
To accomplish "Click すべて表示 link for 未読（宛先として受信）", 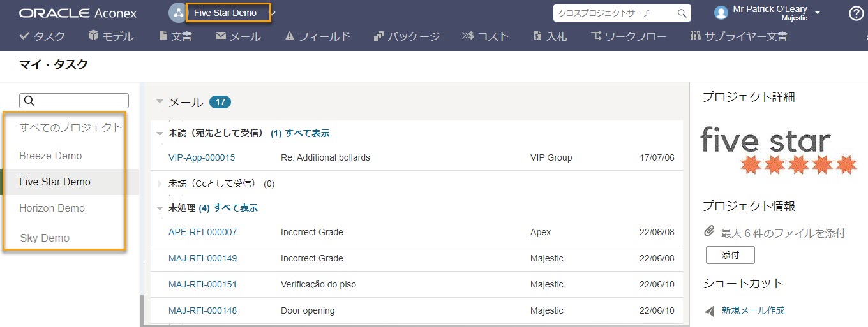I will (x=307, y=133).
